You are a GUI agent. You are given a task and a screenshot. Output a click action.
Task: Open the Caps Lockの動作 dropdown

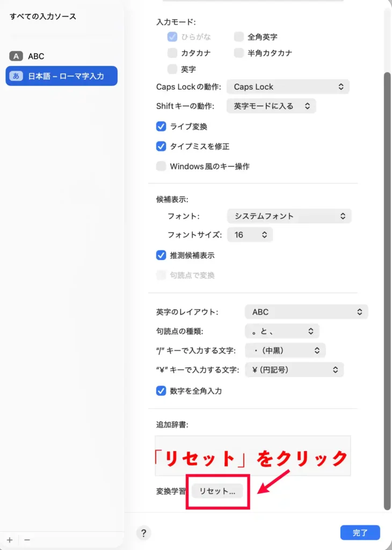288,86
